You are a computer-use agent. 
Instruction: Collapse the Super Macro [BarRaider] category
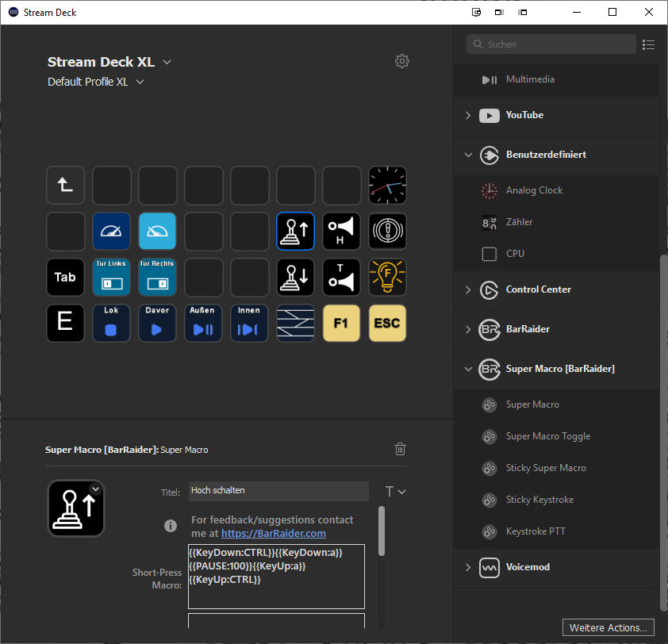[x=468, y=369]
